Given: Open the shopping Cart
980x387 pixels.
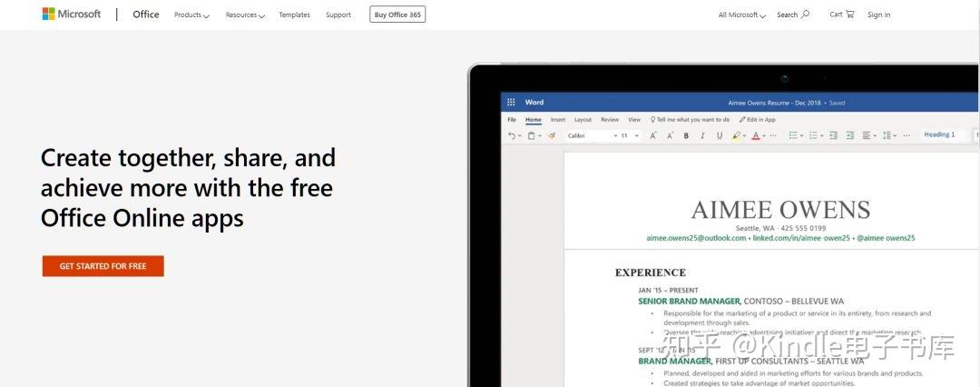Looking at the screenshot, I should 842,15.
